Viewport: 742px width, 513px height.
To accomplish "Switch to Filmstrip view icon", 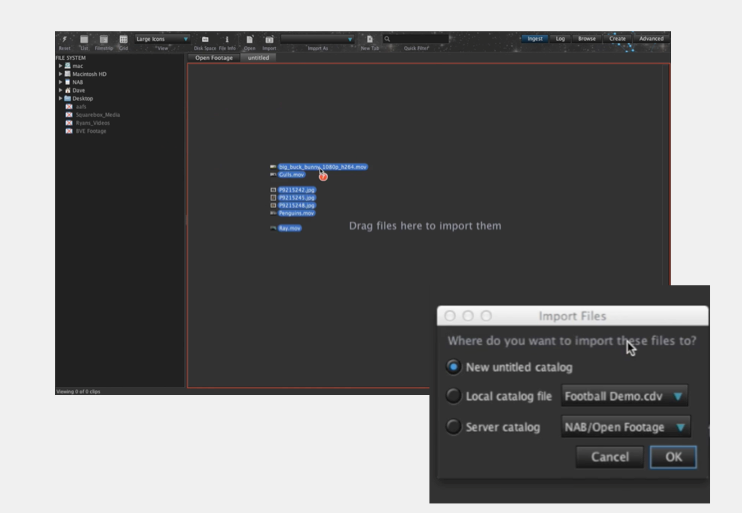I will [x=104, y=39].
